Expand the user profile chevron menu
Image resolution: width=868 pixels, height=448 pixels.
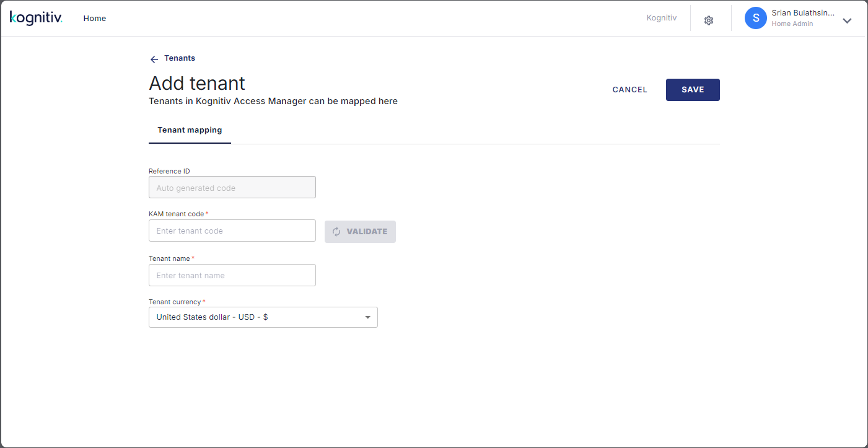[847, 20]
